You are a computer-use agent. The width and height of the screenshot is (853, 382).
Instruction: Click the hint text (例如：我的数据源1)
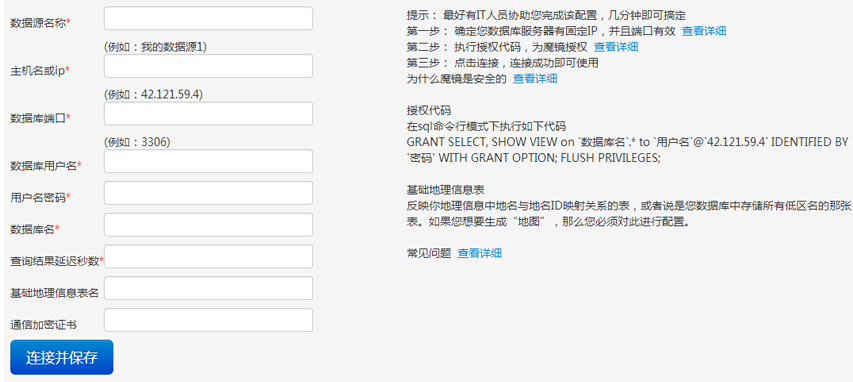pos(155,47)
